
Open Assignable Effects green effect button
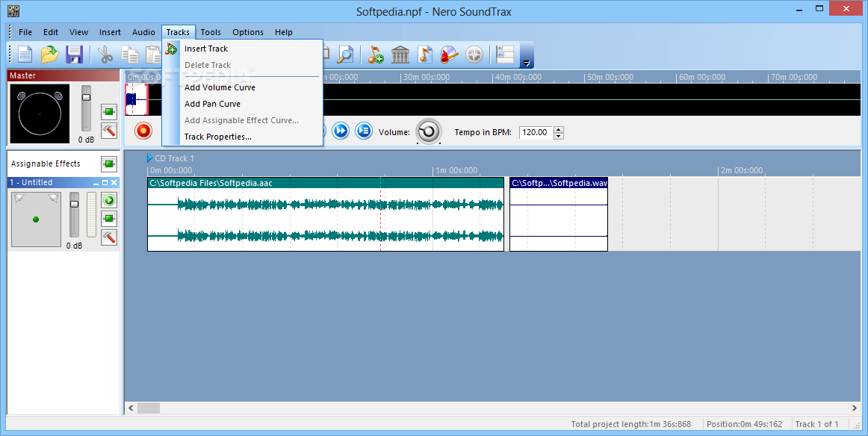point(109,163)
